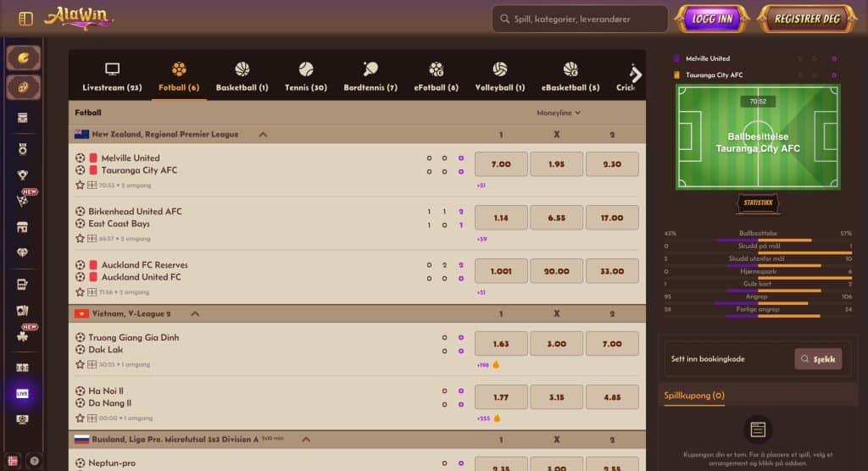
Task: Open the slot machine sidebar icon
Action: [x=23, y=285]
